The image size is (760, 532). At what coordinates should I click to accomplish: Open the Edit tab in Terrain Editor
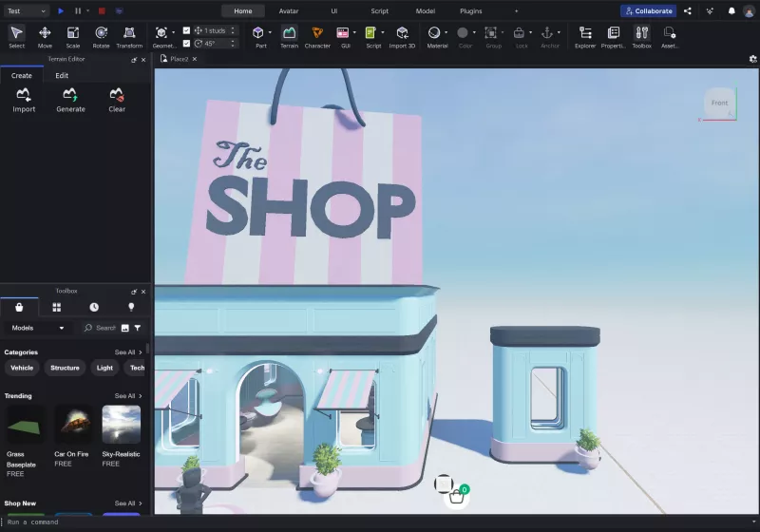pyautogui.click(x=62, y=75)
